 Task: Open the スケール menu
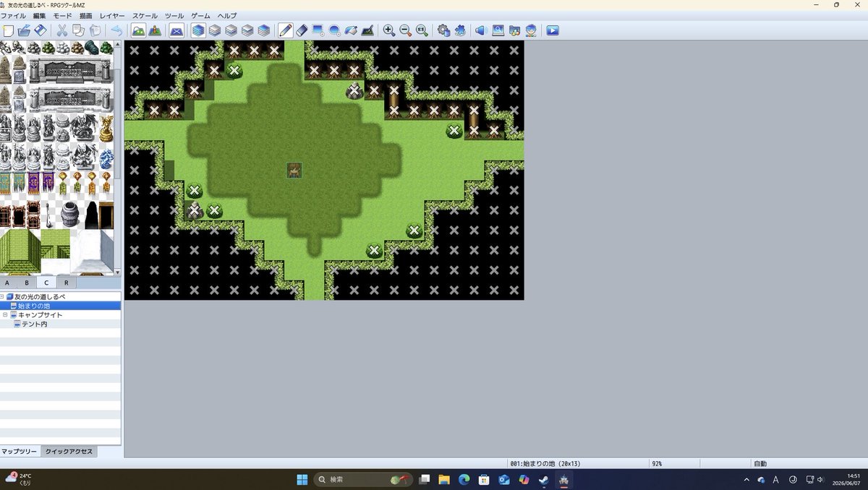point(145,16)
